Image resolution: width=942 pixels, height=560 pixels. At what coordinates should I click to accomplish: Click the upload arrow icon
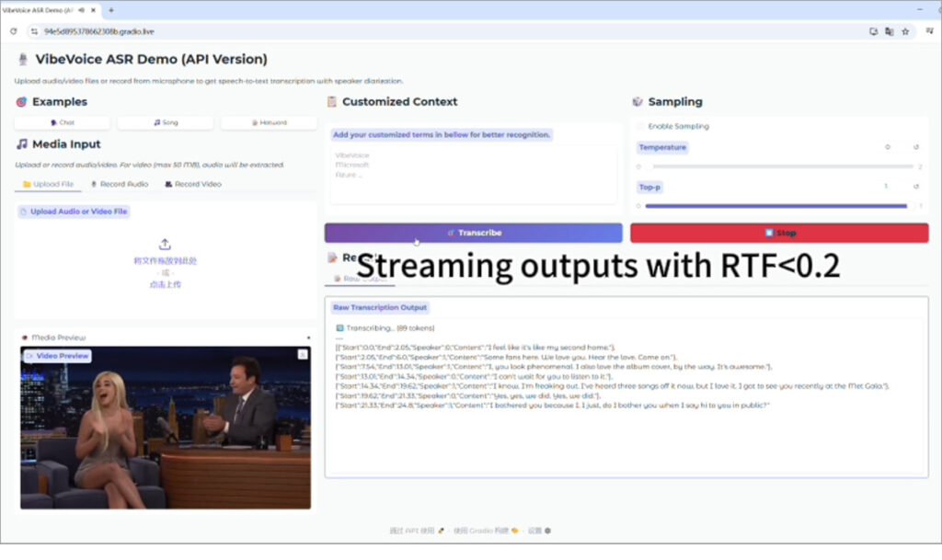point(166,245)
